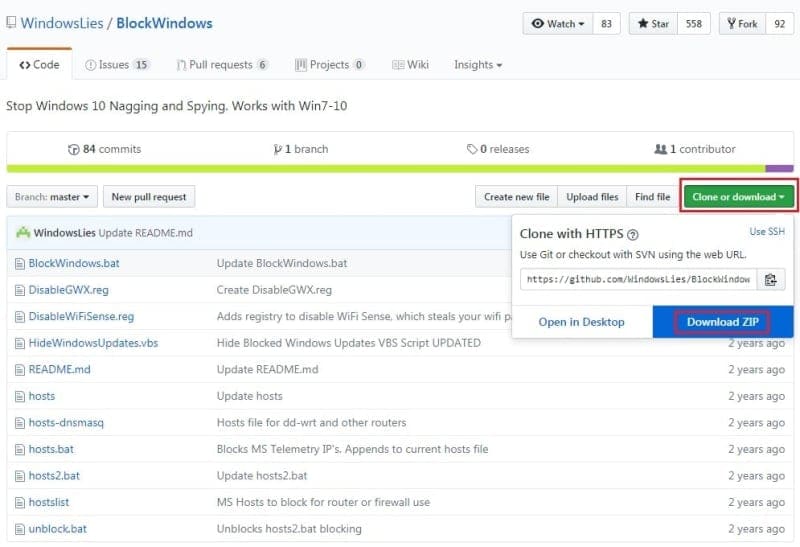Click the Find file button
800x547 pixels.
653,196
